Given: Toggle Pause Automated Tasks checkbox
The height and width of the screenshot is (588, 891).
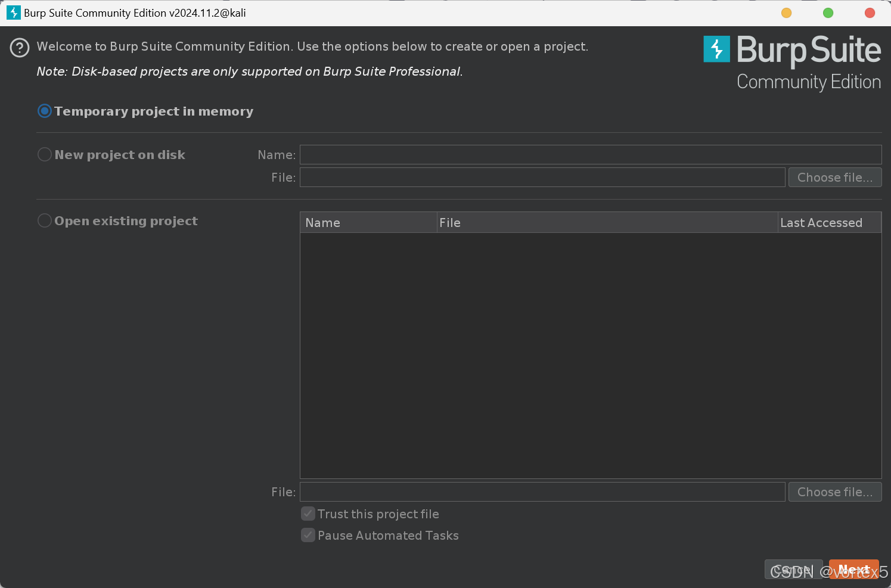Looking at the screenshot, I should (x=308, y=535).
